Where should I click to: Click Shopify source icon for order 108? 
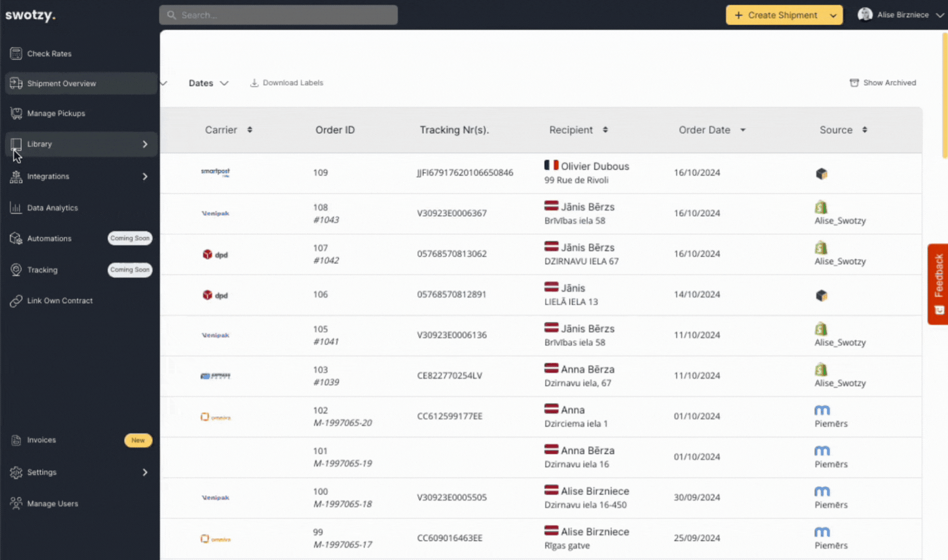821,207
